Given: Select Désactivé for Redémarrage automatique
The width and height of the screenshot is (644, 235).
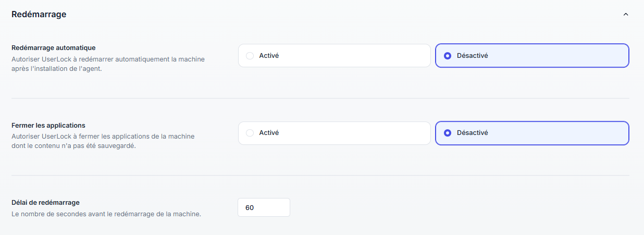Looking at the screenshot, I should (x=531, y=56).
